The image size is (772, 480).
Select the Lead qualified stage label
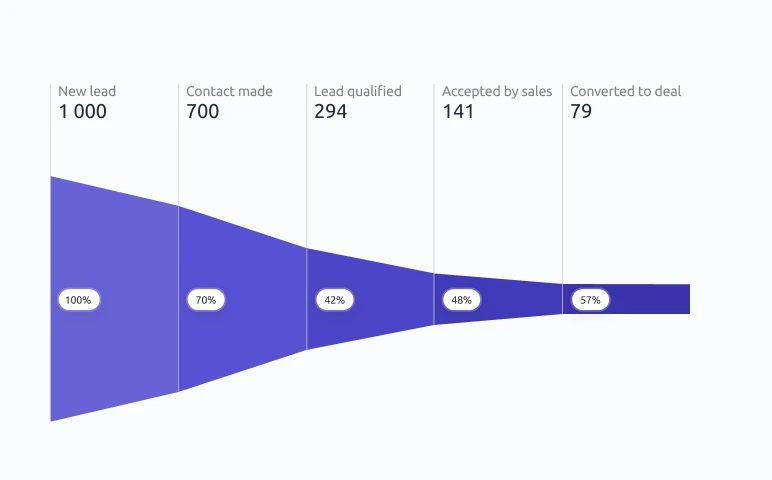click(358, 92)
